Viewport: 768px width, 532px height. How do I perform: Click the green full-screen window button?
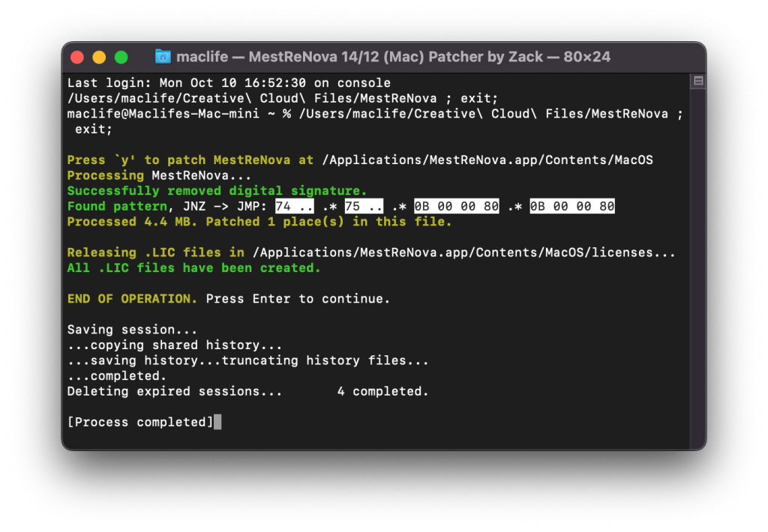coord(121,58)
